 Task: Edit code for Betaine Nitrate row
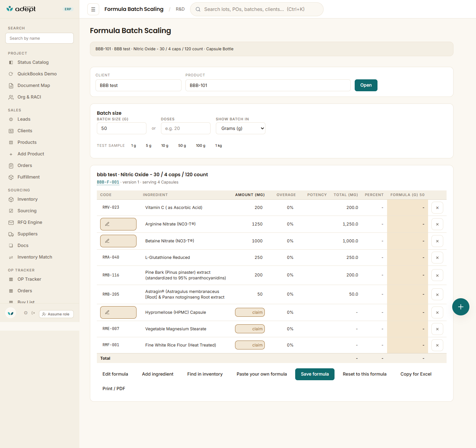pyautogui.click(x=118, y=241)
